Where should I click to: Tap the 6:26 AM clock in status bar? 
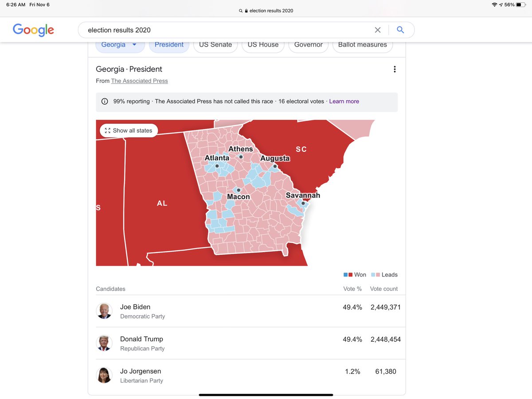[x=16, y=4]
